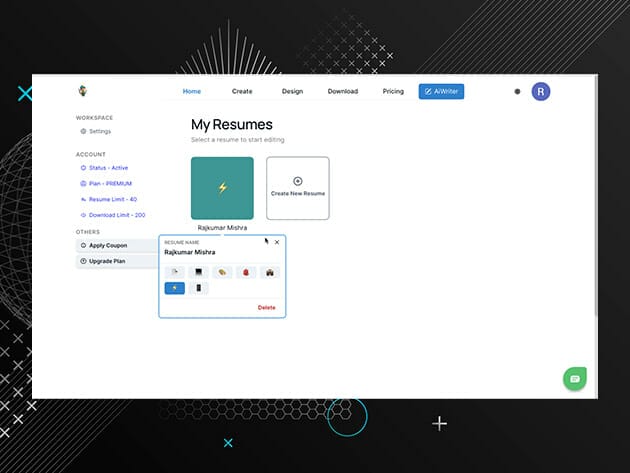
Task: Select the phone icon in resume popup
Action: pyautogui.click(x=198, y=288)
